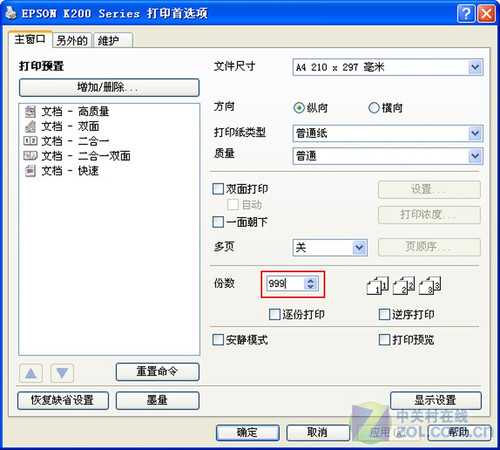Enable 双面打印 checkbox

coord(218,189)
